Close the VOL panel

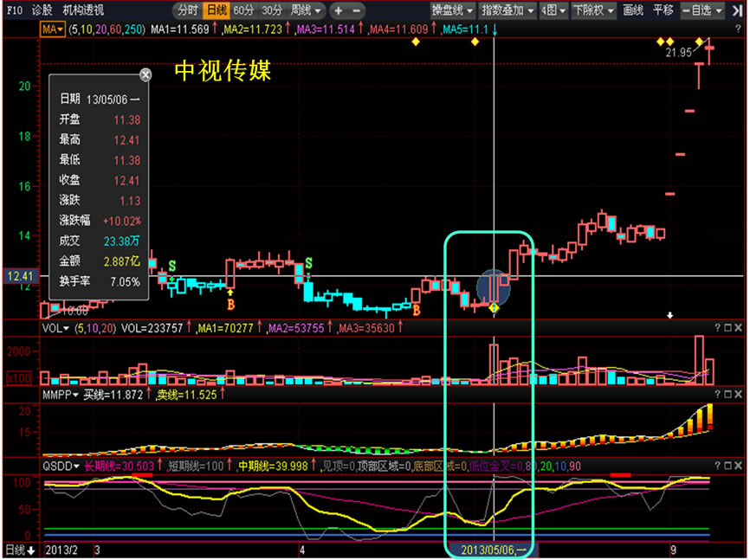point(739,327)
